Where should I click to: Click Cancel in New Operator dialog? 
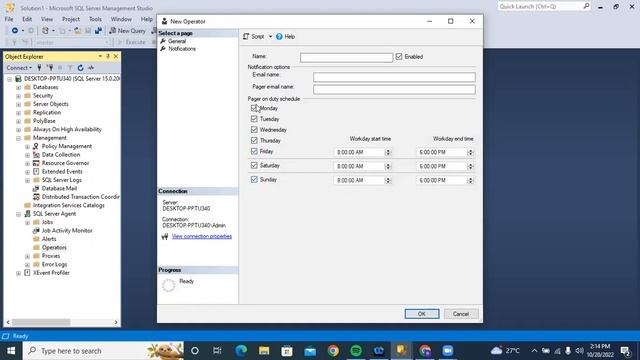pyautogui.click(x=460, y=314)
